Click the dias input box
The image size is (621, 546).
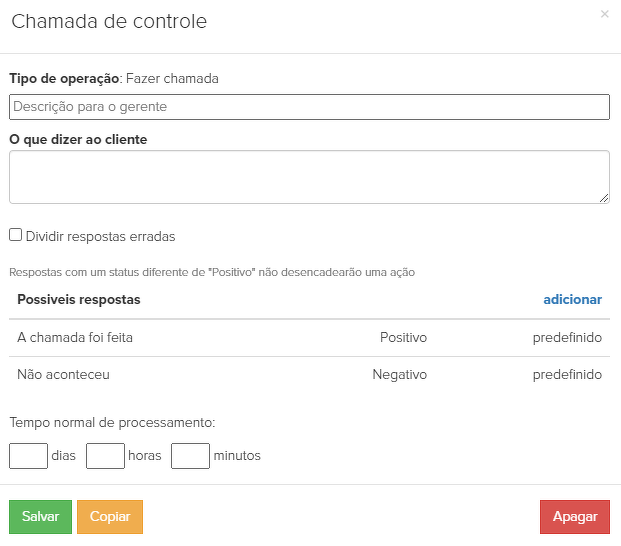(x=28, y=456)
